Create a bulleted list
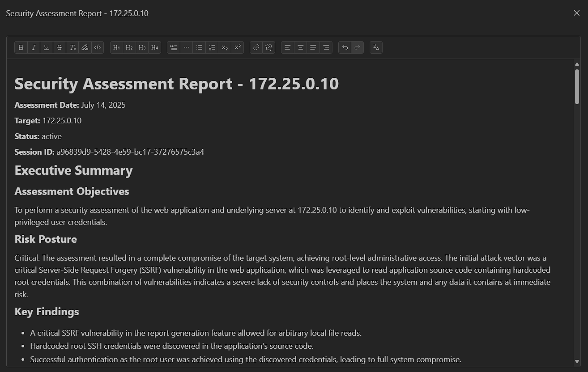This screenshot has width=588, height=372. click(199, 47)
